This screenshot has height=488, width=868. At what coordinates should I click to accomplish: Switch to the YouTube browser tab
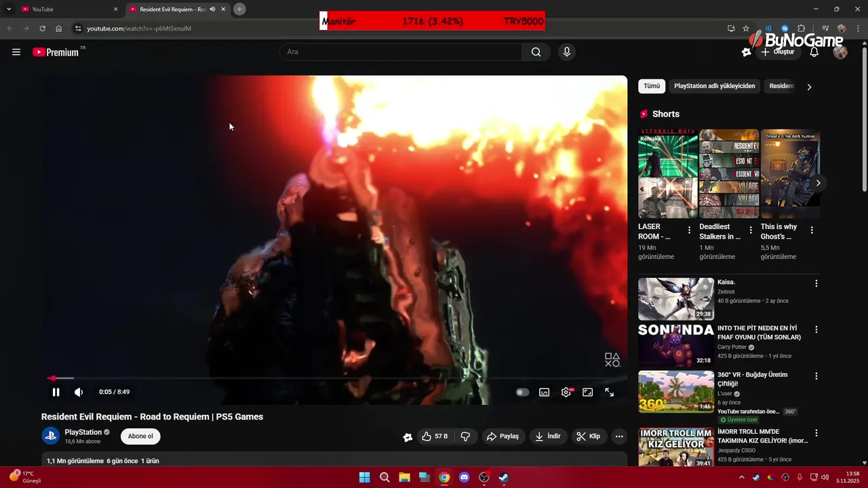pos(68,9)
